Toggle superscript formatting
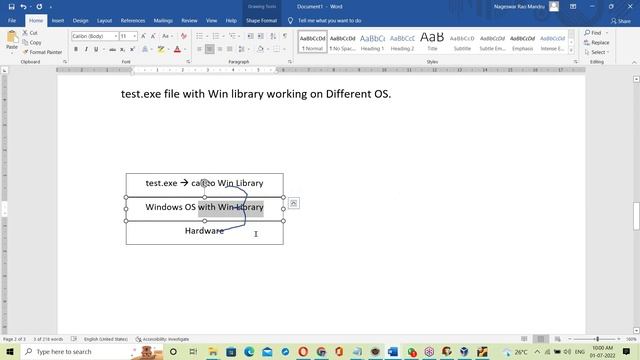Image resolution: width=640 pixels, height=360 pixels. tap(132, 49)
